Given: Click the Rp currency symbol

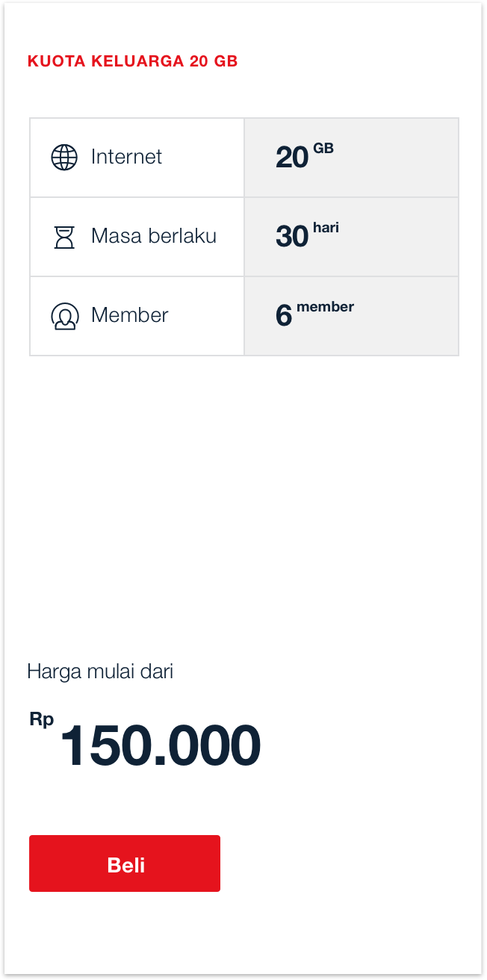Looking at the screenshot, I should (42, 719).
